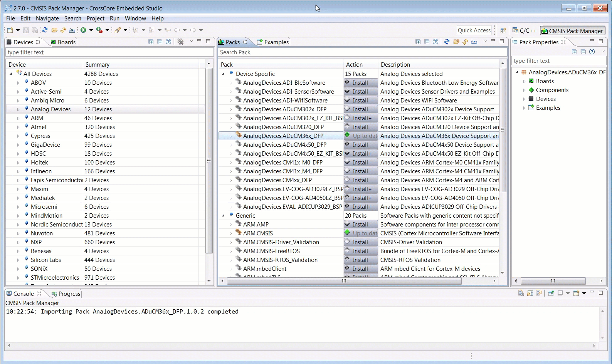The width and height of the screenshot is (612, 364).
Task: Click the orange arrows icon in Packs toolbar
Action: (465, 42)
